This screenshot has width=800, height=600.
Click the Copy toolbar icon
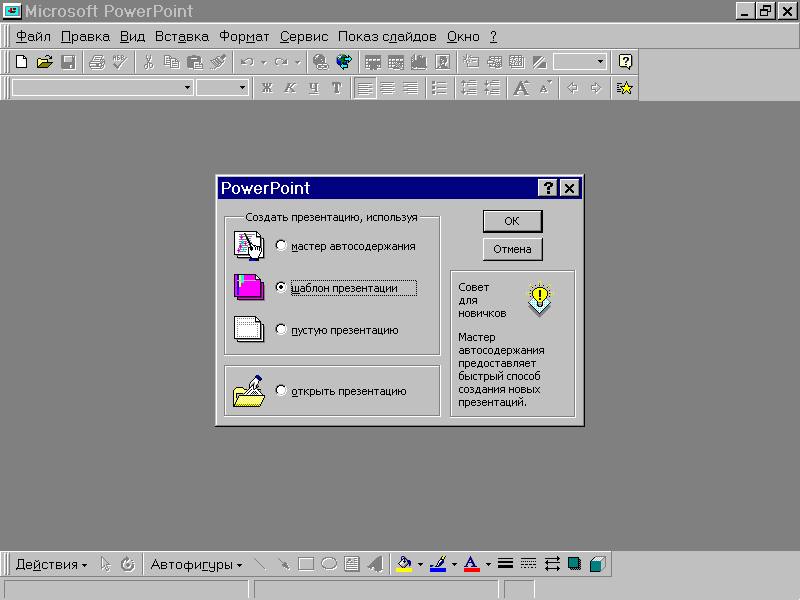point(171,62)
